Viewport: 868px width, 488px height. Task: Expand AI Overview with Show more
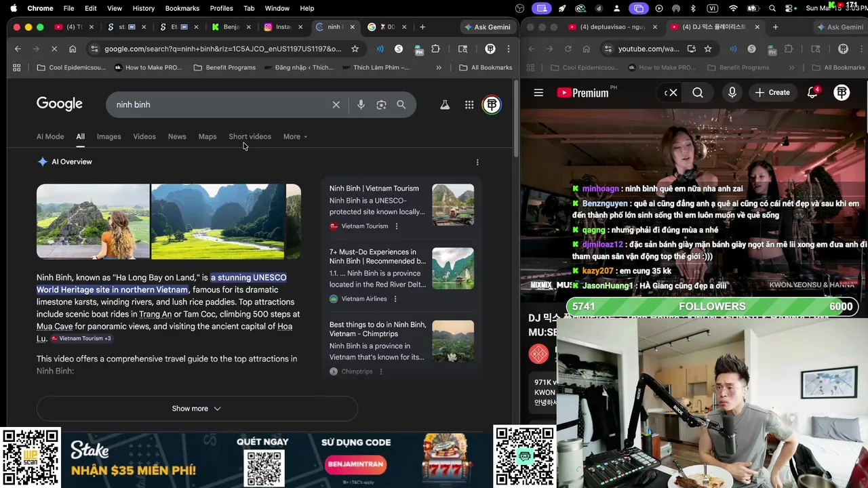pyautogui.click(x=197, y=409)
